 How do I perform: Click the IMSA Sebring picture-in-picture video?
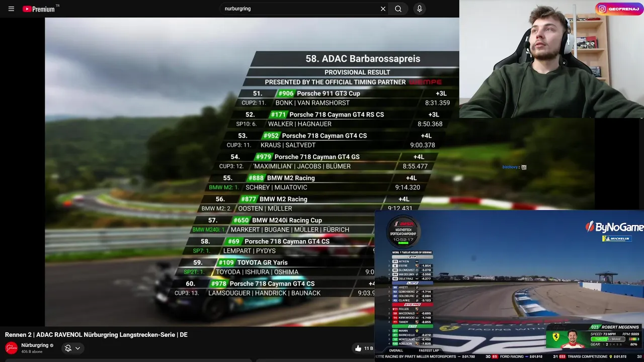(x=509, y=286)
